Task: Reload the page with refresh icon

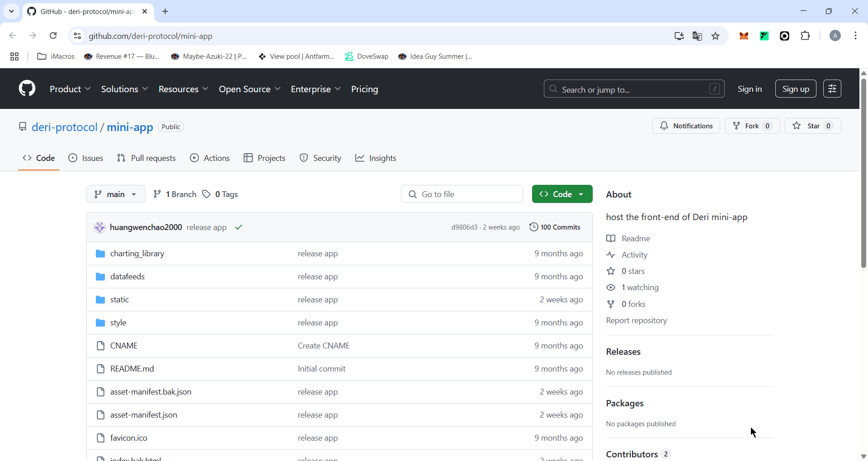Action: [53, 36]
